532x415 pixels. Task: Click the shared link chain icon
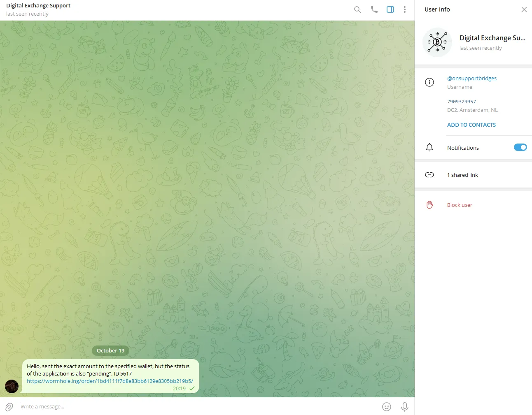tap(429, 175)
